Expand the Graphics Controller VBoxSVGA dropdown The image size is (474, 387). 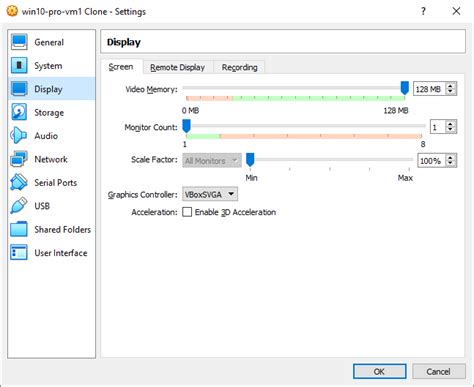tap(210, 194)
